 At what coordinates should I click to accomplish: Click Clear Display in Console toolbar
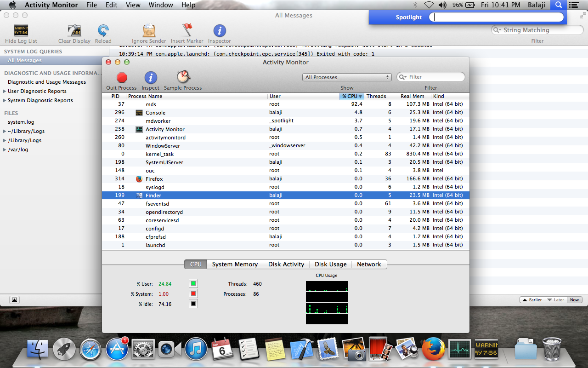[x=74, y=31]
